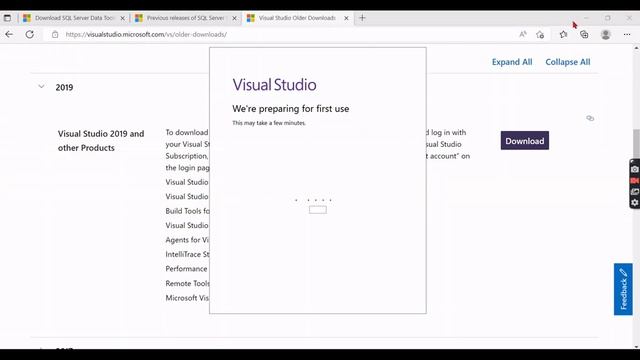Click the Remote Tools list entry
Image resolution: width=640 pixels, height=360 pixels.
(x=187, y=283)
